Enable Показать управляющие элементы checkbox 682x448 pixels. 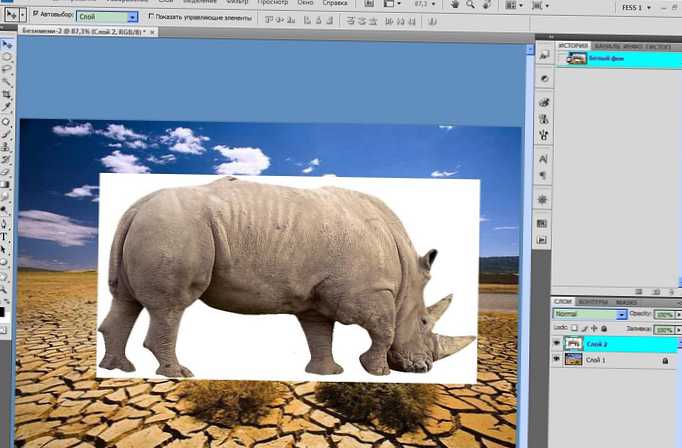[151, 16]
